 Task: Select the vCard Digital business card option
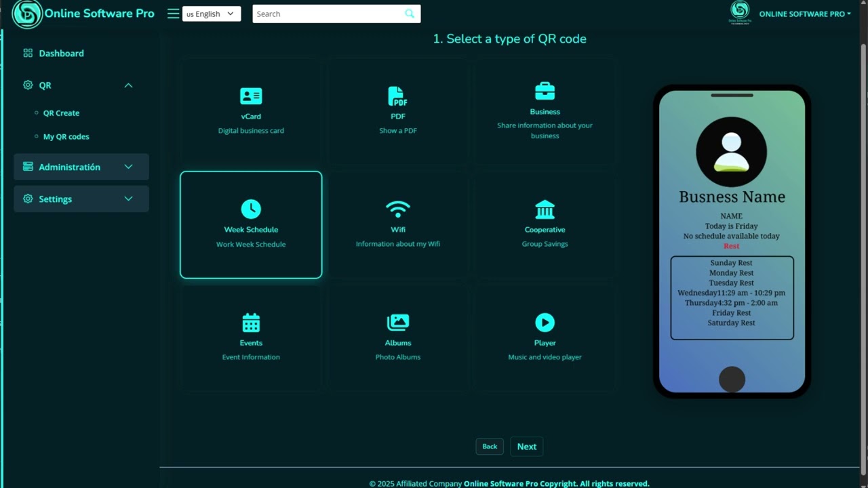point(251,112)
